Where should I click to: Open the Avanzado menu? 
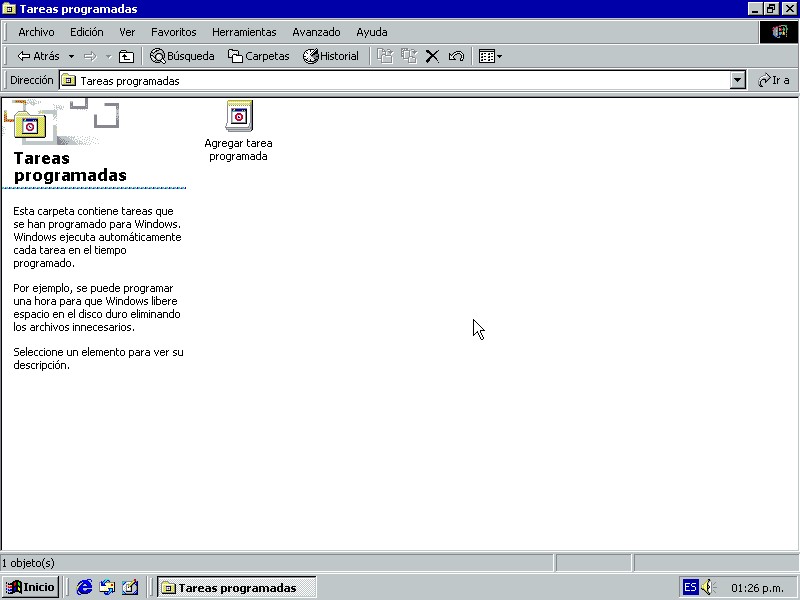pos(316,32)
